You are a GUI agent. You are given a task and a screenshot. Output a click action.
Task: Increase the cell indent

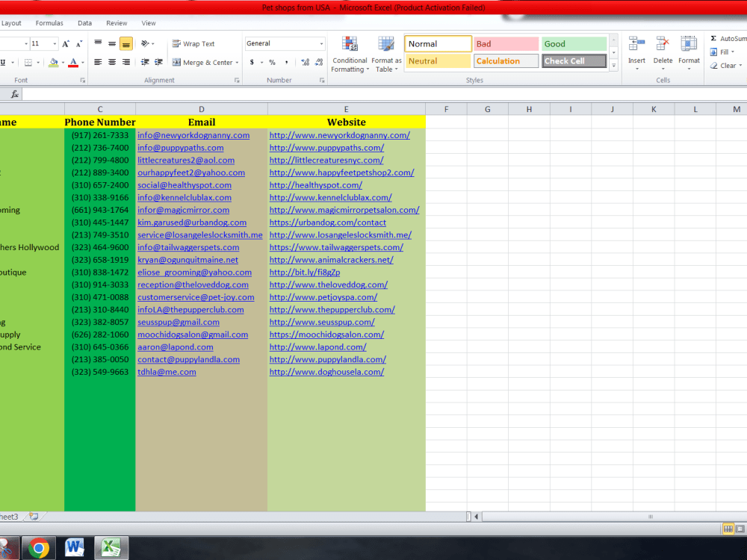pyautogui.click(x=158, y=62)
